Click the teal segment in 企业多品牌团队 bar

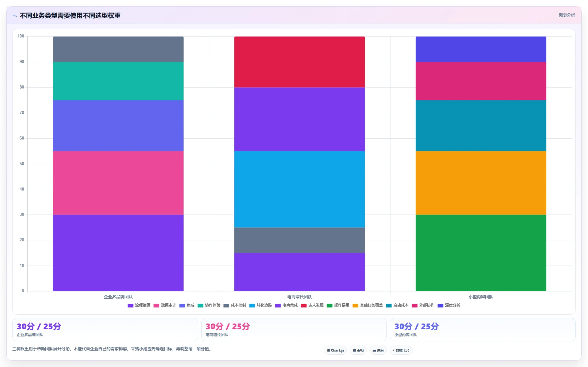point(118,81)
